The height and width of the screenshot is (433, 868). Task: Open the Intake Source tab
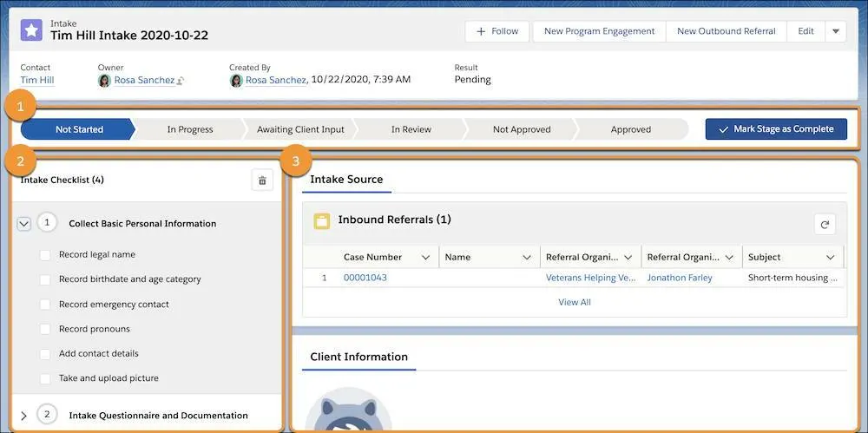click(x=346, y=180)
